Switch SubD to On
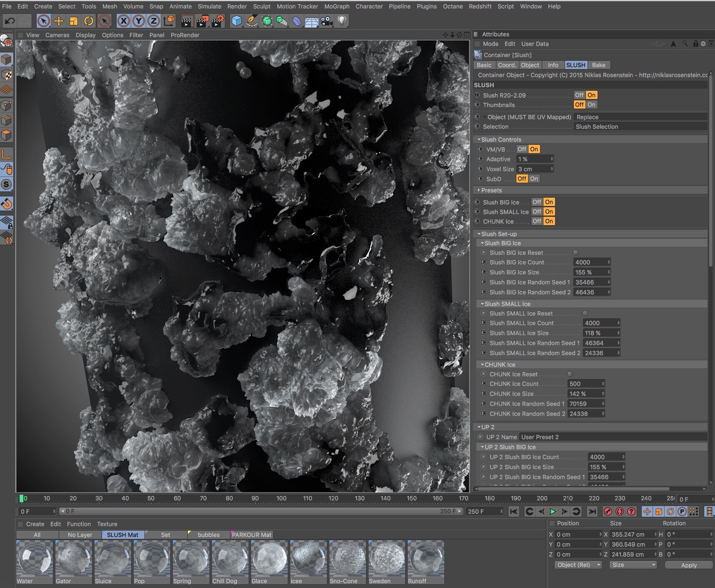This screenshot has height=588, width=715. tap(534, 179)
